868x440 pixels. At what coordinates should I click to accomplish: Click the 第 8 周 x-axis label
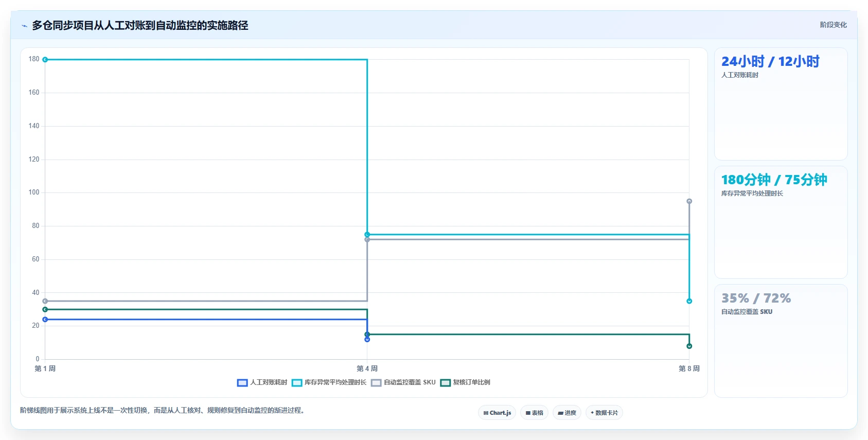tap(689, 368)
